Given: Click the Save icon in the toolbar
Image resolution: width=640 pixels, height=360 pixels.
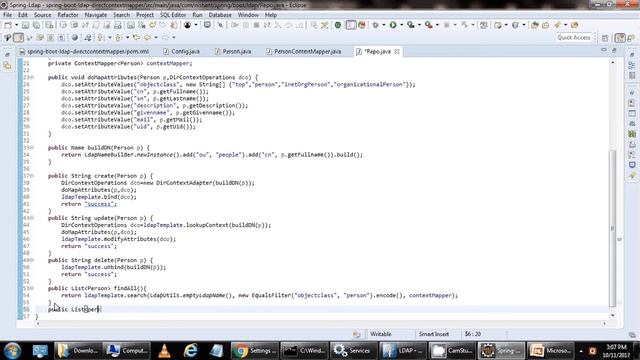Looking at the screenshot, I should 25,25.
